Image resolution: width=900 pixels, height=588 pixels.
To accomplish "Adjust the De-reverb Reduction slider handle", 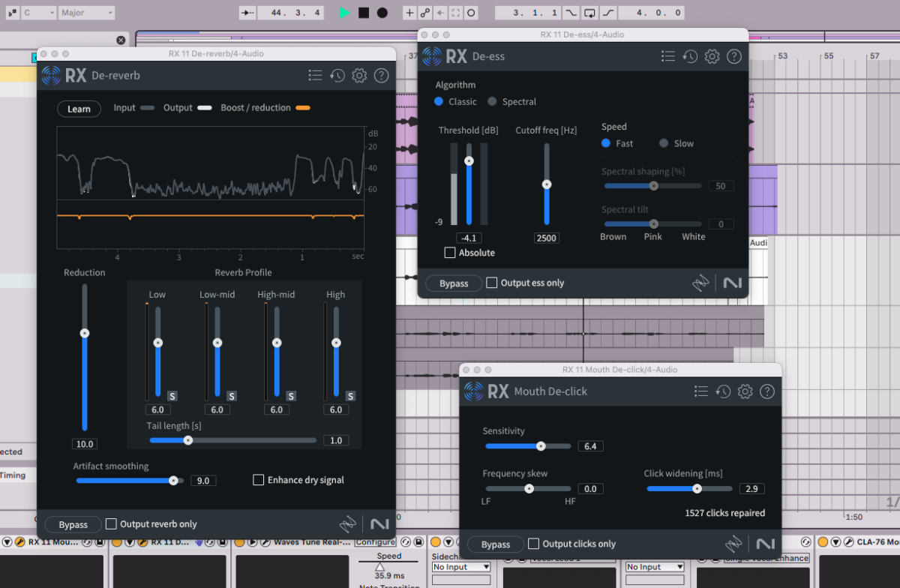I will pyautogui.click(x=85, y=333).
